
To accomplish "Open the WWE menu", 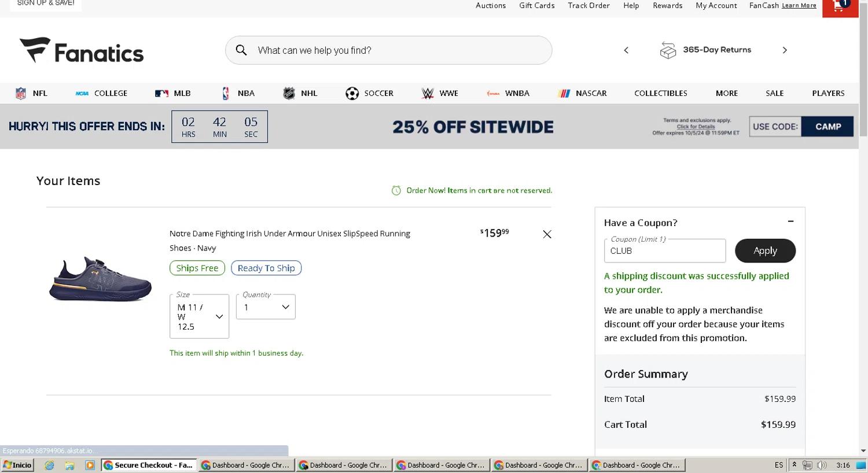I will click(440, 93).
